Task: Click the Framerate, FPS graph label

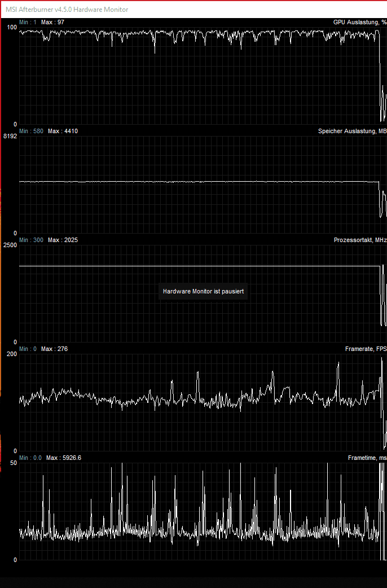Action: tap(366, 349)
